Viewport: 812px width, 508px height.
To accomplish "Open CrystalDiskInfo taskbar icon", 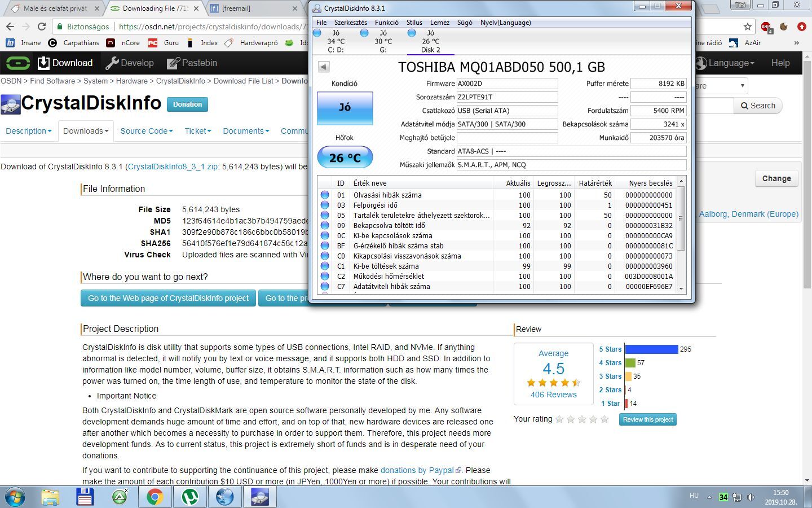I will (x=259, y=497).
